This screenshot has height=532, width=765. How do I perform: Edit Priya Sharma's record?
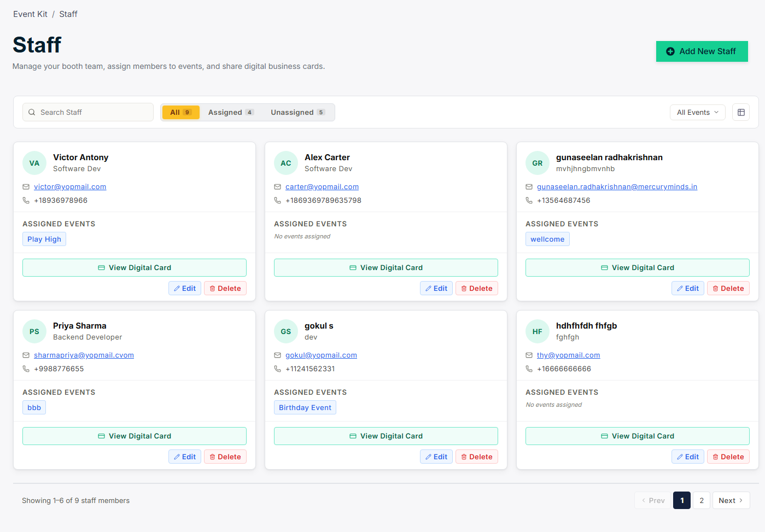tap(185, 457)
